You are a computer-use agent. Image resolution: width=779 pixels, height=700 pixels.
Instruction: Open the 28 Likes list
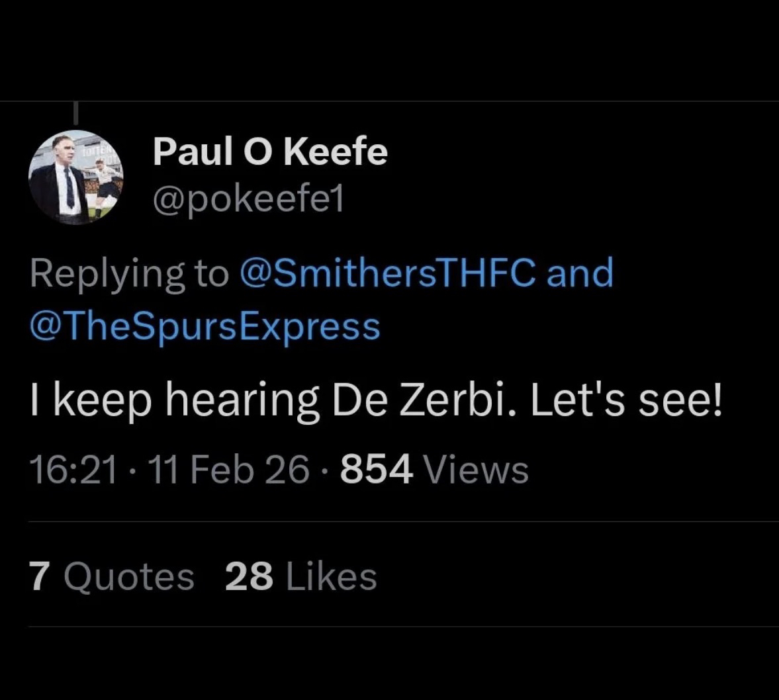tap(301, 576)
